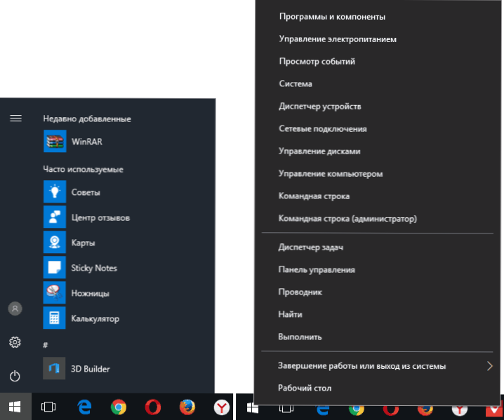
Task: Choose Управление электропитанием
Action: [x=338, y=39]
